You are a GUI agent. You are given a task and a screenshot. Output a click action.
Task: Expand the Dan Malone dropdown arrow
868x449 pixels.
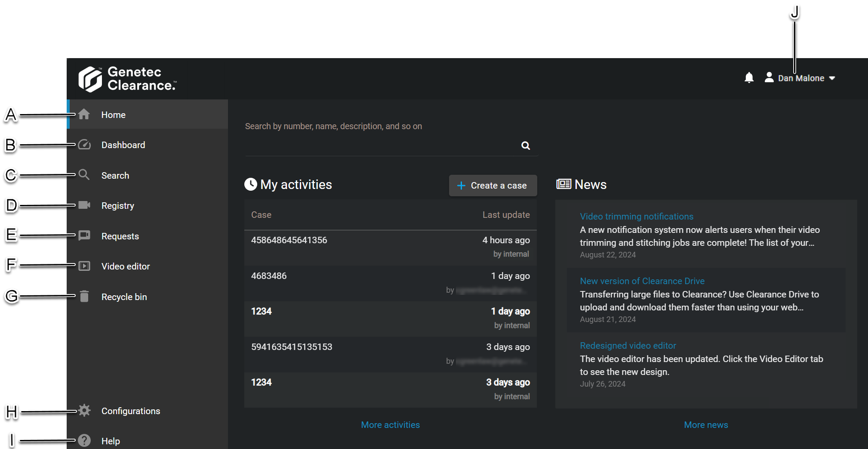(x=832, y=78)
